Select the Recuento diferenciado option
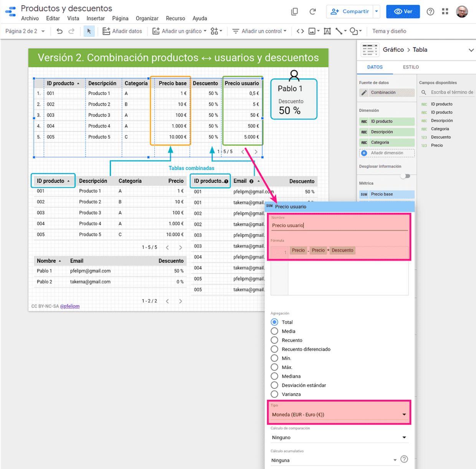This screenshot has height=469, width=476. (x=274, y=349)
